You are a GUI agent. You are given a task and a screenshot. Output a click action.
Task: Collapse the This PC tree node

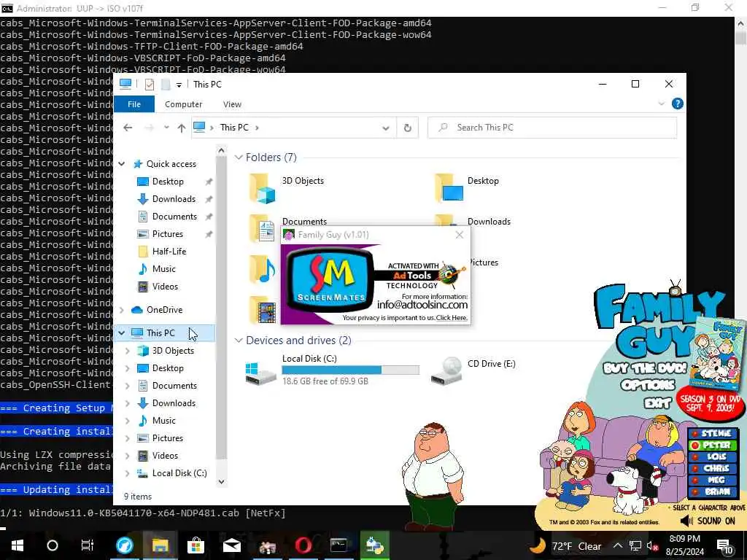click(122, 332)
